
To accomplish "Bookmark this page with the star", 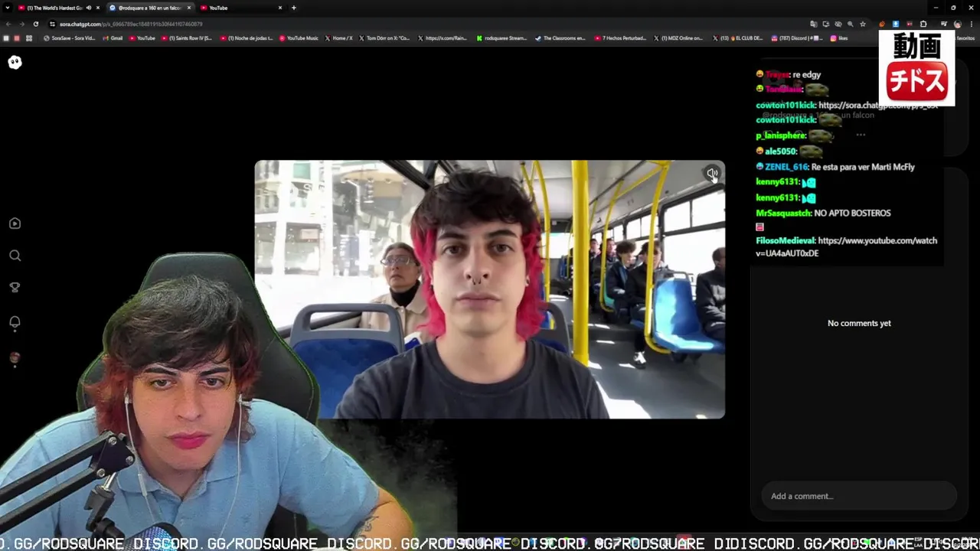I will click(x=863, y=24).
